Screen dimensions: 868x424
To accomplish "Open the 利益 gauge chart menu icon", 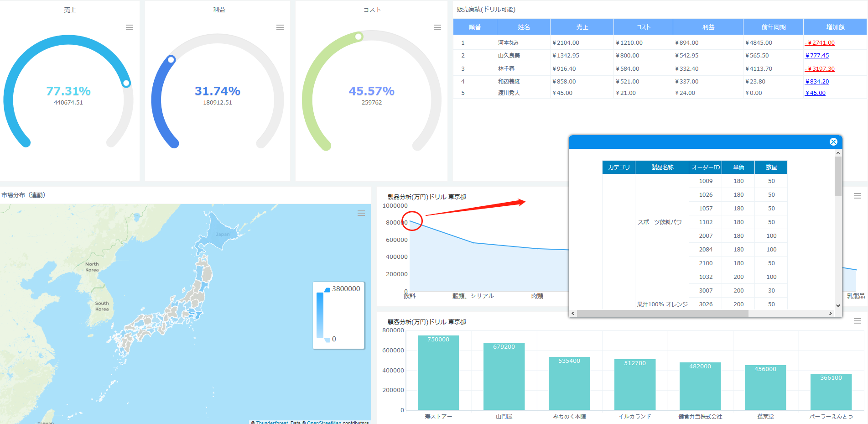I will coord(280,27).
